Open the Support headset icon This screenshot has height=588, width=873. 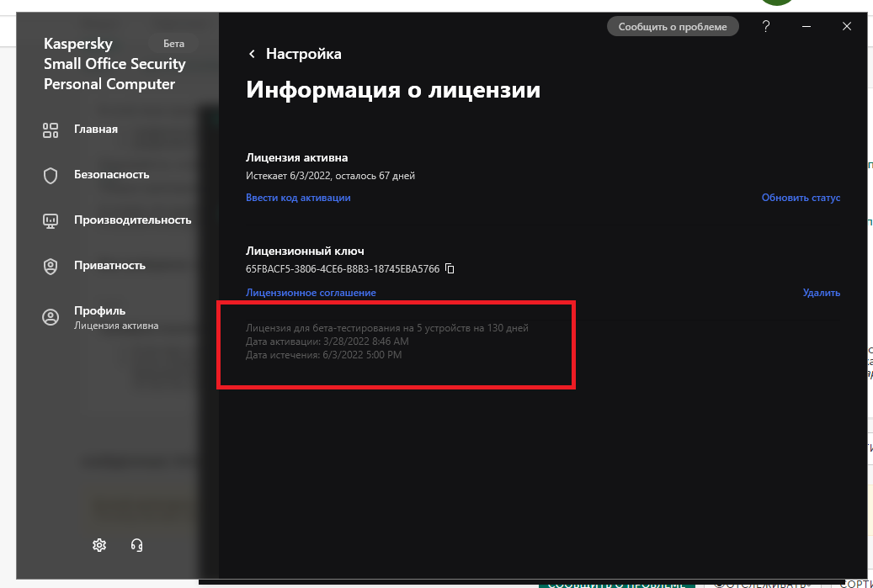point(136,544)
